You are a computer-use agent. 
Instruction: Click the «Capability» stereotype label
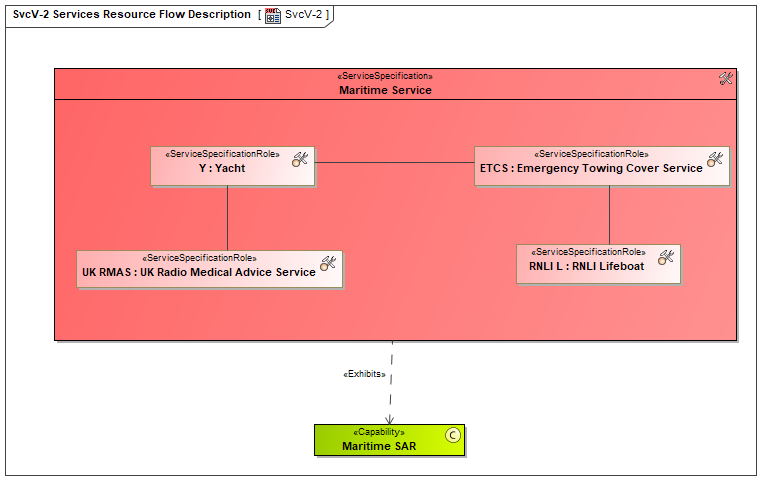click(379, 432)
